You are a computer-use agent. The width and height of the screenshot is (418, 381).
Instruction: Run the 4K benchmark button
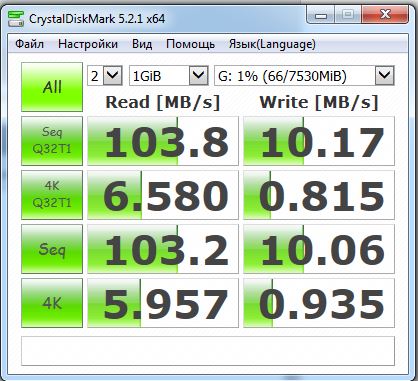point(52,303)
